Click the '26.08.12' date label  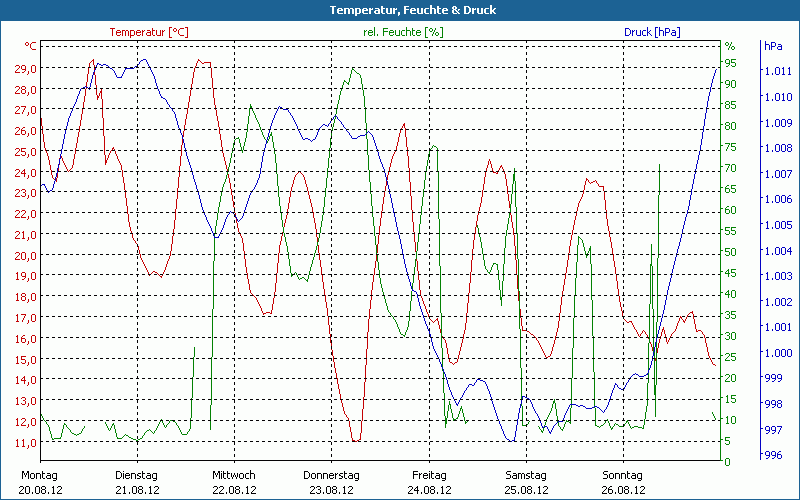point(623,491)
